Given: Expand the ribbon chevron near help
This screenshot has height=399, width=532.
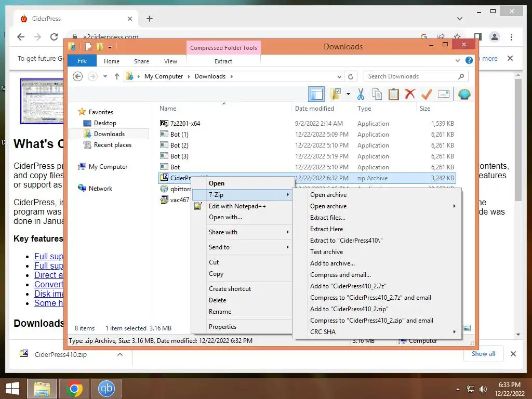Looking at the screenshot, I should pyautogui.click(x=457, y=60).
